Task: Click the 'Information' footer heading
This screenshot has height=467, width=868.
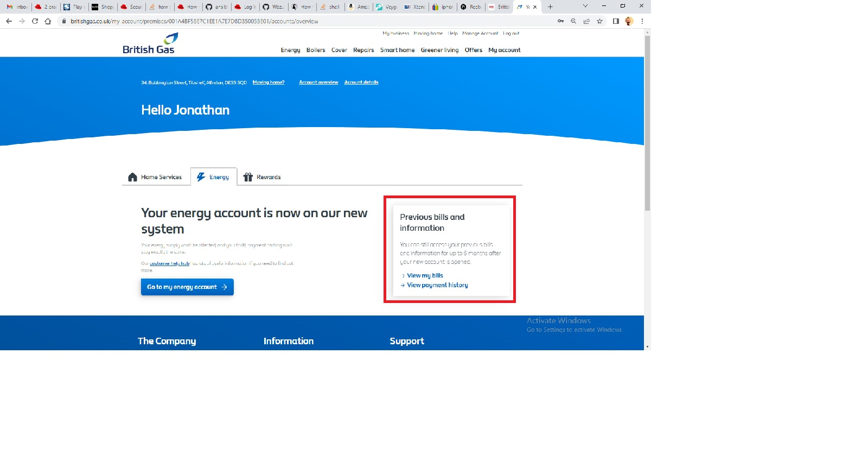Action: click(289, 341)
